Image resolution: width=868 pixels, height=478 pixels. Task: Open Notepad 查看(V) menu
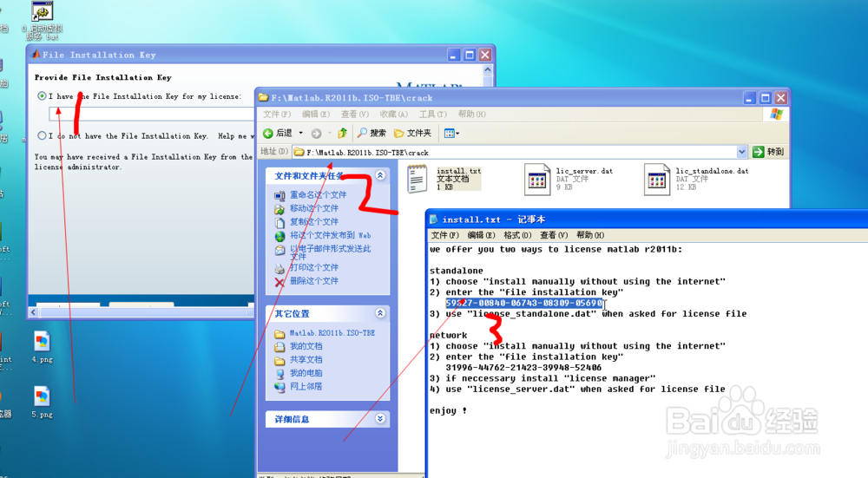point(554,235)
